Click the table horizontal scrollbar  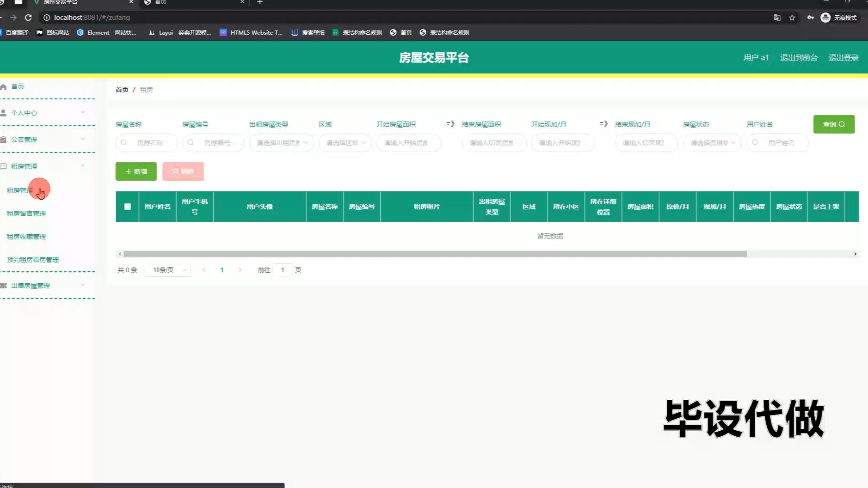click(x=435, y=254)
